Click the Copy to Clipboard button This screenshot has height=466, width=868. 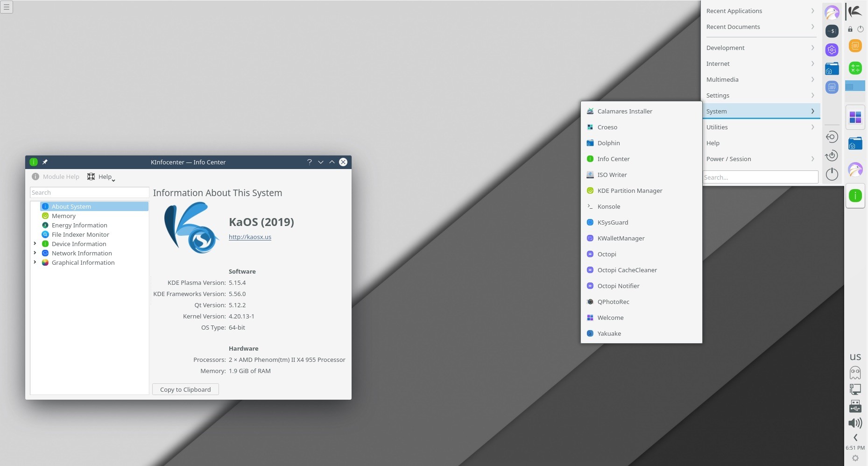pos(185,389)
